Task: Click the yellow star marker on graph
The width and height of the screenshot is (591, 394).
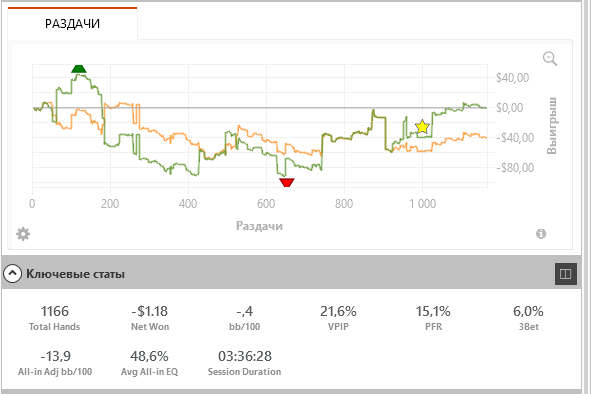Action: click(x=423, y=127)
